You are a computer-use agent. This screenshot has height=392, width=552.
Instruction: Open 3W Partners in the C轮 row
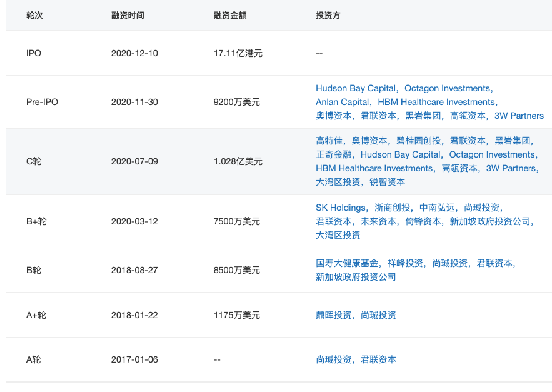coord(511,168)
